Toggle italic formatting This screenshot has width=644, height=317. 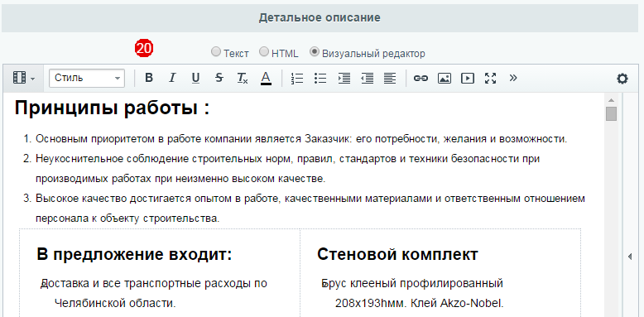click(172, 78)
